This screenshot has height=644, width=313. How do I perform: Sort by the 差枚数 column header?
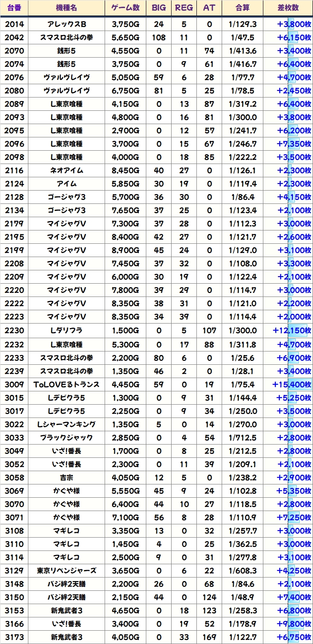[287, 8]
